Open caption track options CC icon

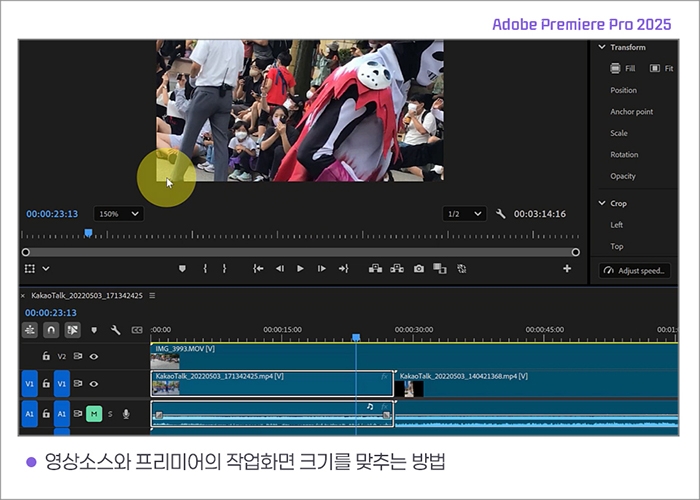click(x=137, y=330)
